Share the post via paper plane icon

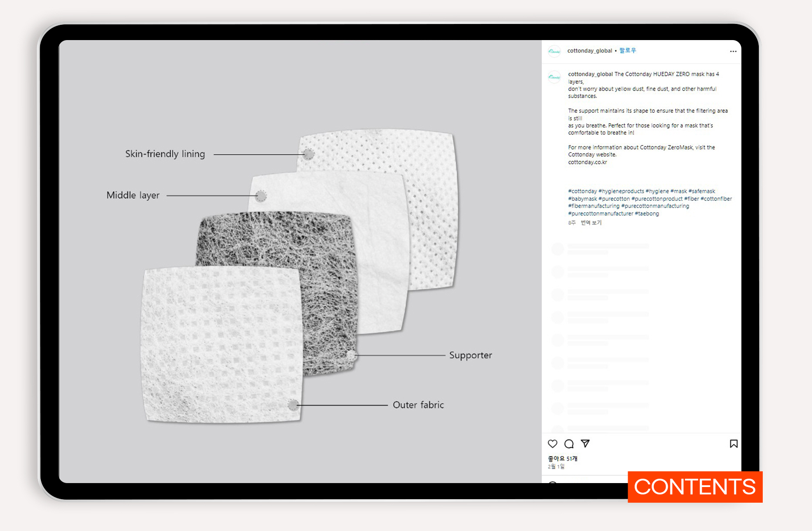pos(585,443)
